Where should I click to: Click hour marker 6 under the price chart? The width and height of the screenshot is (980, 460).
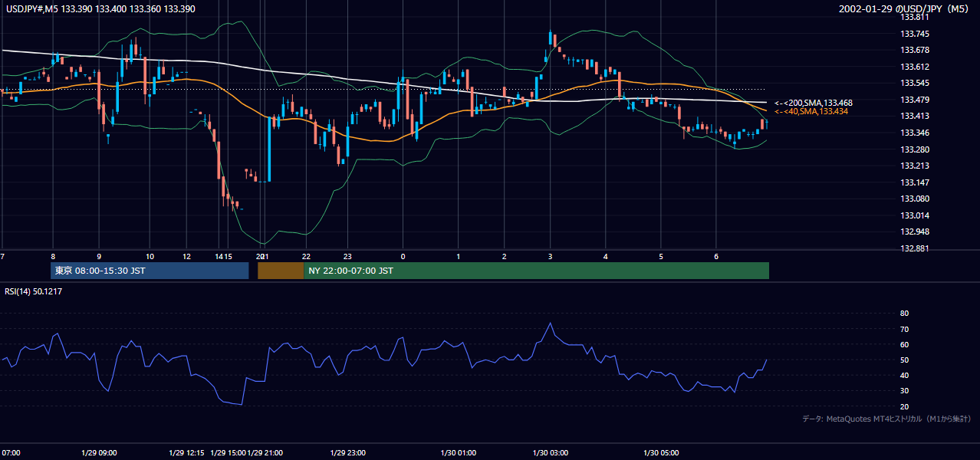coord(715,256)
